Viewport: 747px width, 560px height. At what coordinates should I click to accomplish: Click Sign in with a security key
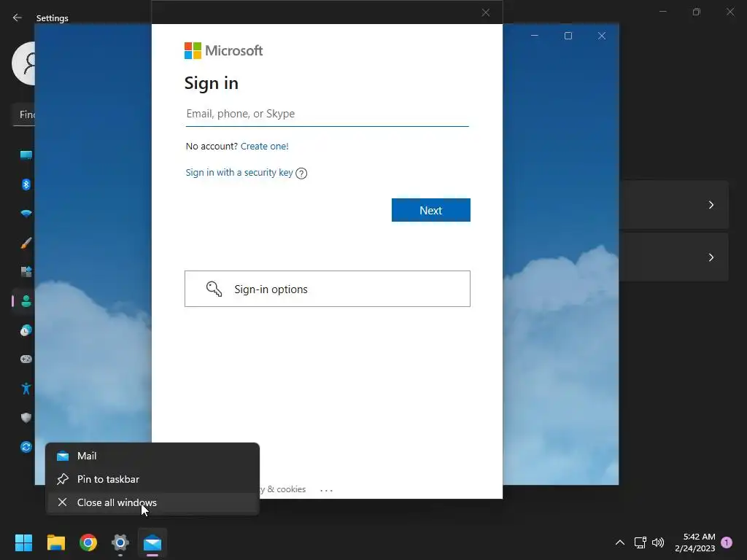pyautogui.click(x=239, y=172)
